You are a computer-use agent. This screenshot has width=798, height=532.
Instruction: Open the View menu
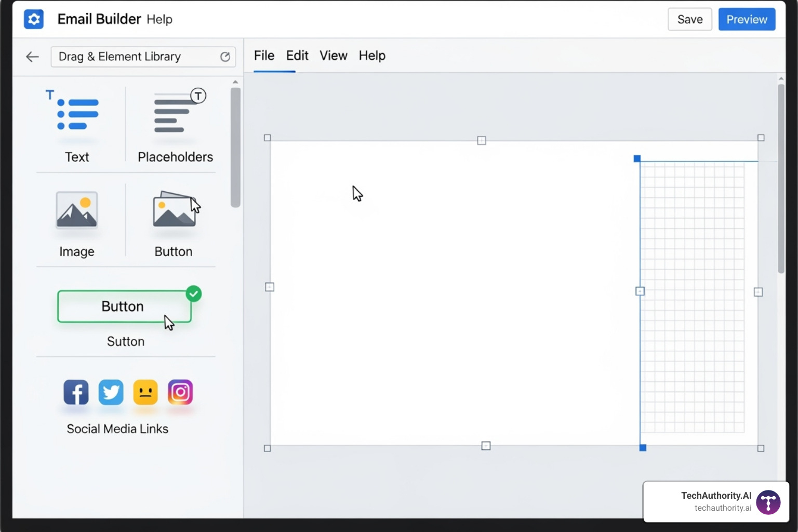[x=333, y=56]
